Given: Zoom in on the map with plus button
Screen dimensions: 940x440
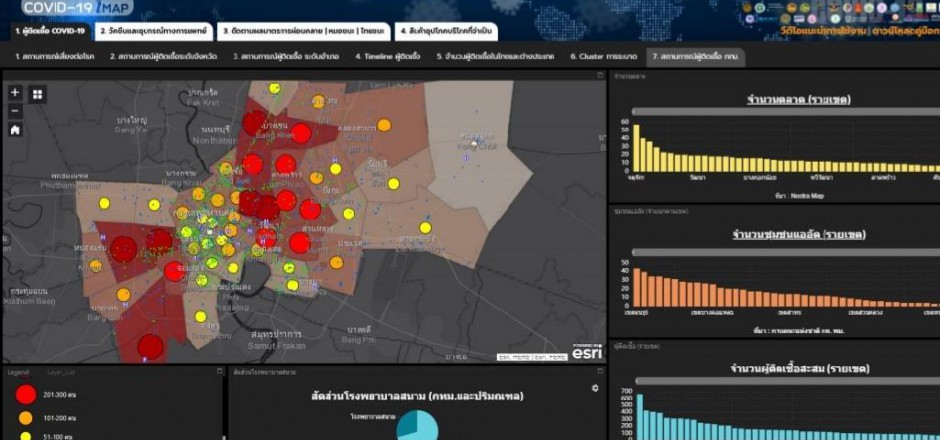Looking at the screenshot, I should point(15,92).
